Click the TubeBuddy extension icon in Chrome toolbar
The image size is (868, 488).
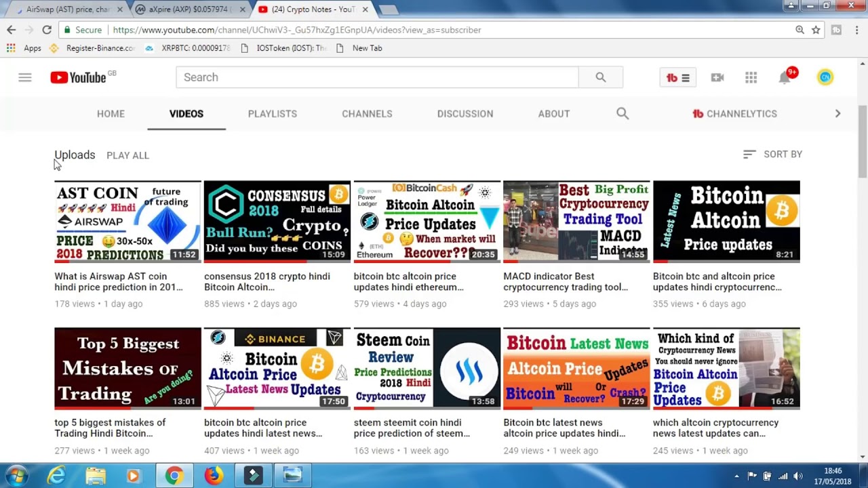tap(836, 30)
